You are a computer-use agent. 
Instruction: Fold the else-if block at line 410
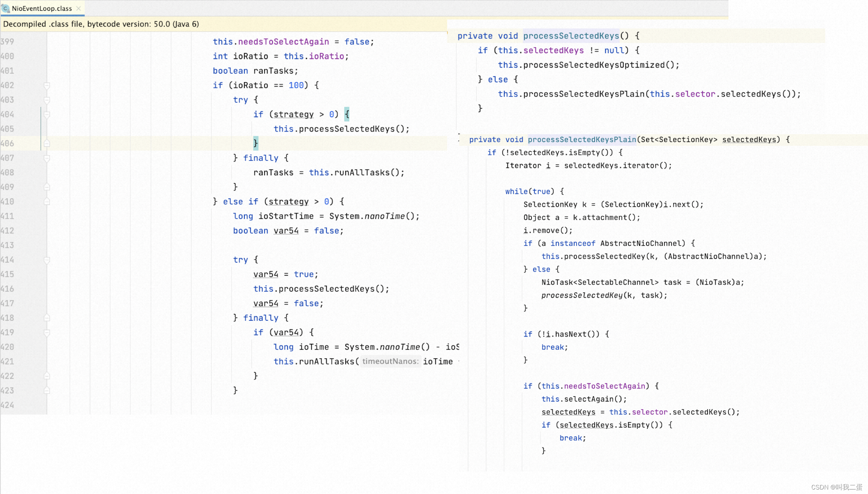[47, 202]
